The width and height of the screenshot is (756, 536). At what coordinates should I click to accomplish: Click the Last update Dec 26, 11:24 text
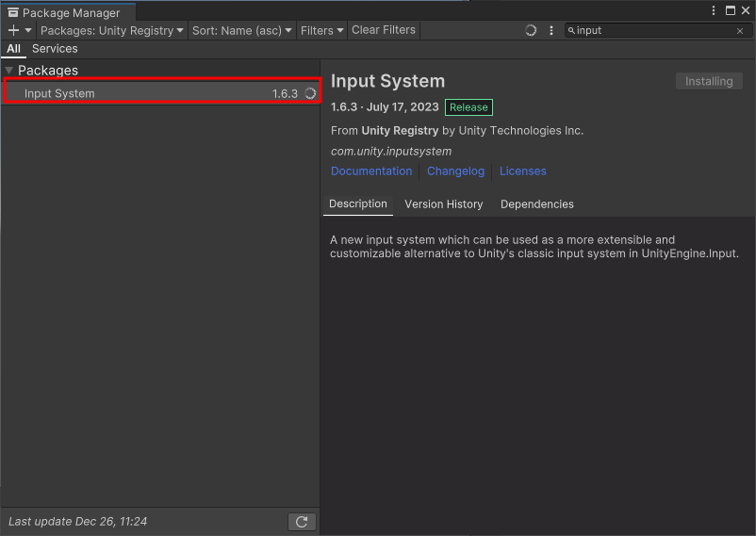(x=77, y=522)
